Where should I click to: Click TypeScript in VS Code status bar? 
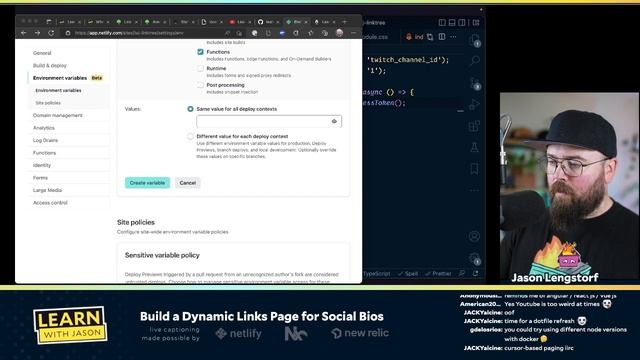tap(376, 273)
